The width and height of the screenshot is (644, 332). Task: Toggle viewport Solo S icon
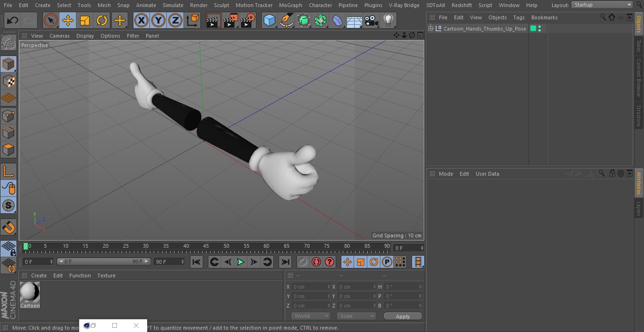(x=8, y=205)
